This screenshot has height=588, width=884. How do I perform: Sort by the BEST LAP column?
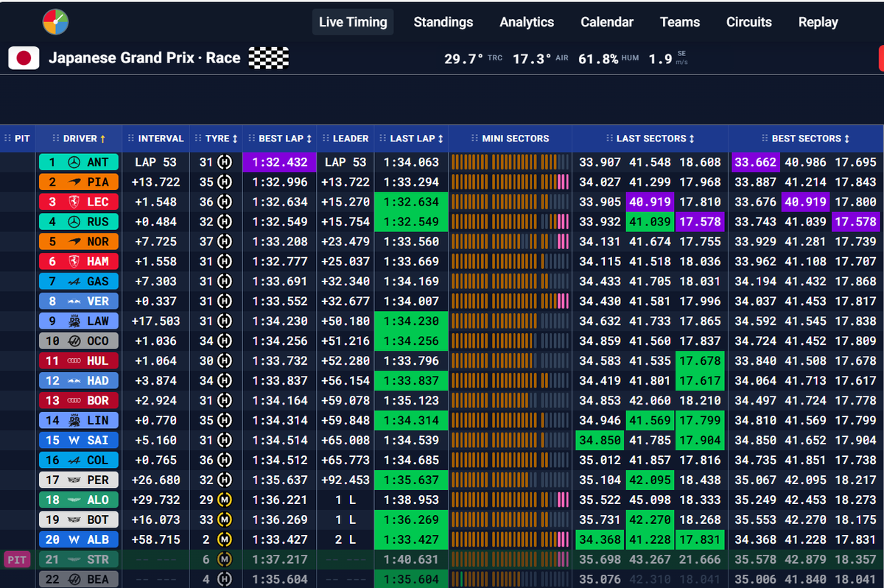[279, 139]
